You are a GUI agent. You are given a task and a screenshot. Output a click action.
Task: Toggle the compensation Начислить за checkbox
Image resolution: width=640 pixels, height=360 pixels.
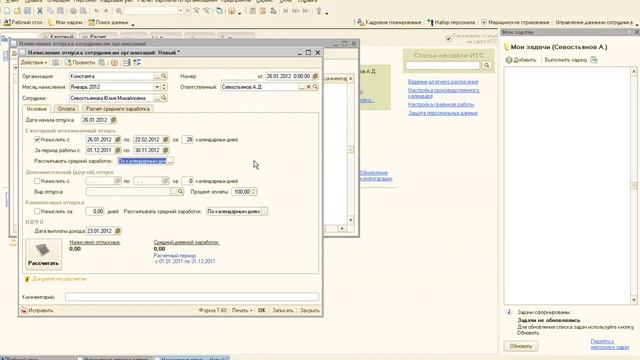click(x=37, y=211)
